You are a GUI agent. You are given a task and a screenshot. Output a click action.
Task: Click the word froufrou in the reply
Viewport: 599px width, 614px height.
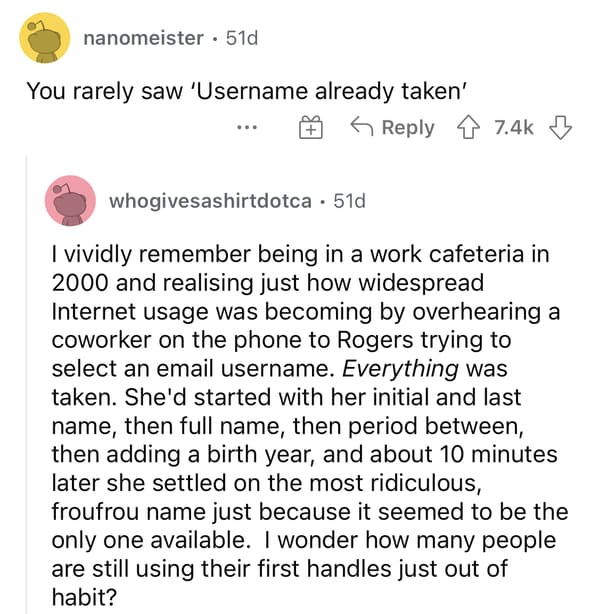click(x=96, y=511)
